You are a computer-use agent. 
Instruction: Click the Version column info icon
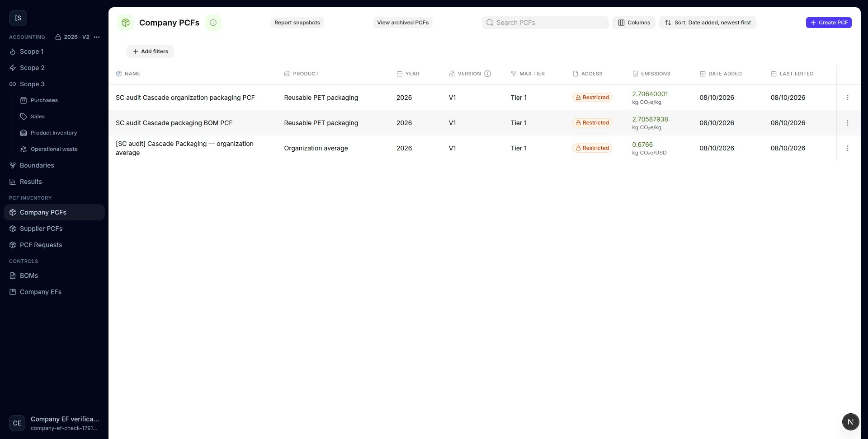pos(488,74)
